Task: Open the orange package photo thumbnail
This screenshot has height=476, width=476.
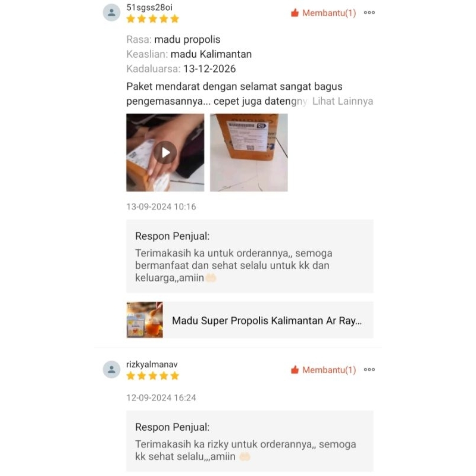Action: pos(249,152)
